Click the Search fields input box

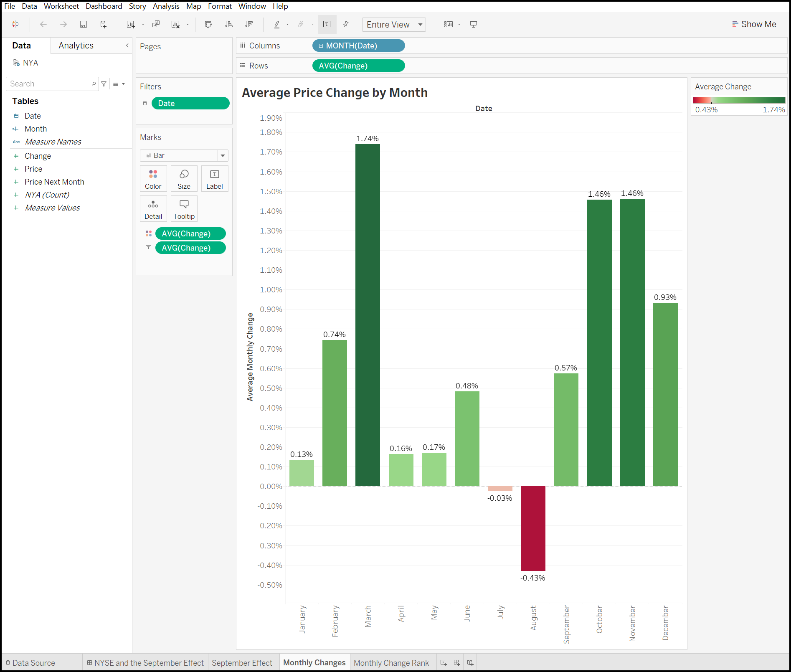(x=52, y=84)
